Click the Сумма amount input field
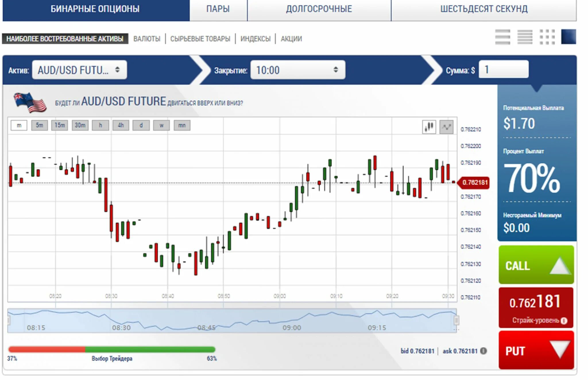588x380 pixels. click(503, 70)
